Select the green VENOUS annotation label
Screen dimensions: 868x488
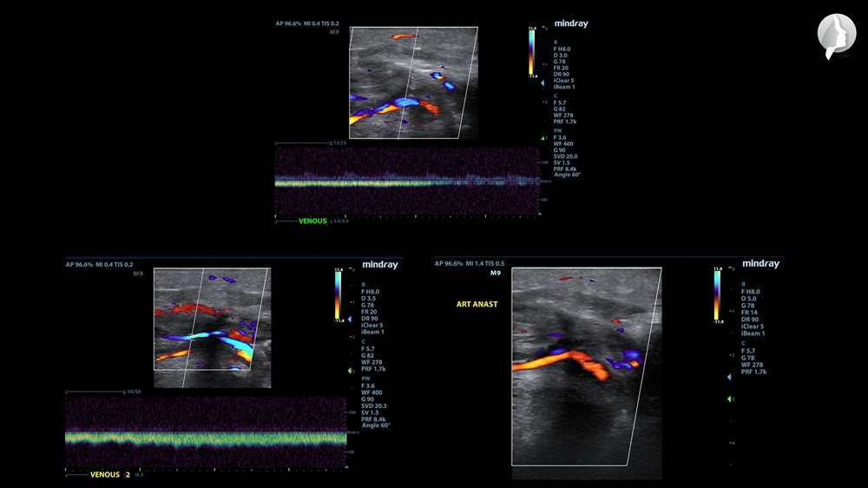(x=312, y=221)
